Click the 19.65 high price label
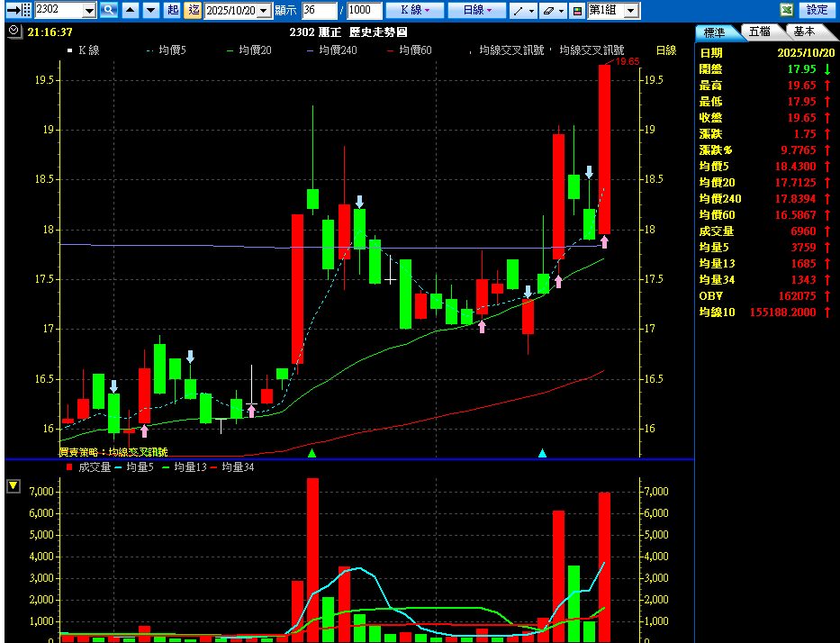840x643 pixels. click(628, 61)
